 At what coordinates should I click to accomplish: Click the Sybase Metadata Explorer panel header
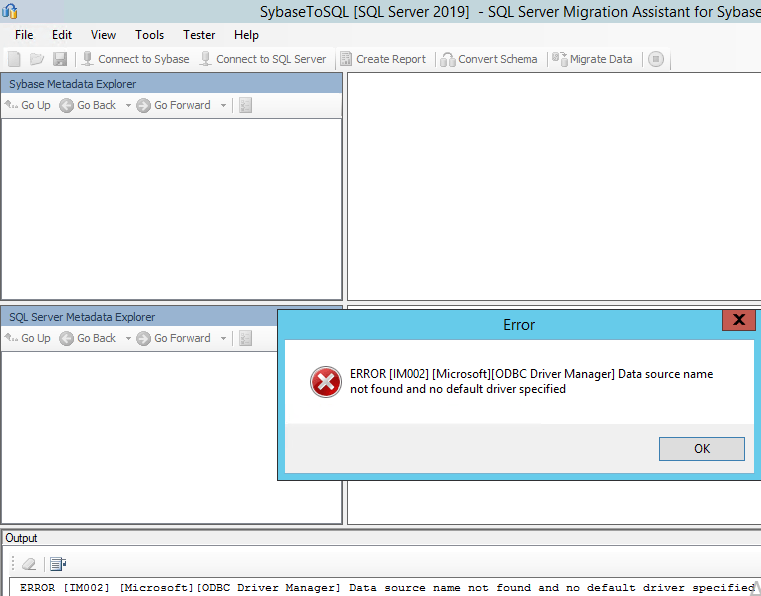(x=172, y=84)
